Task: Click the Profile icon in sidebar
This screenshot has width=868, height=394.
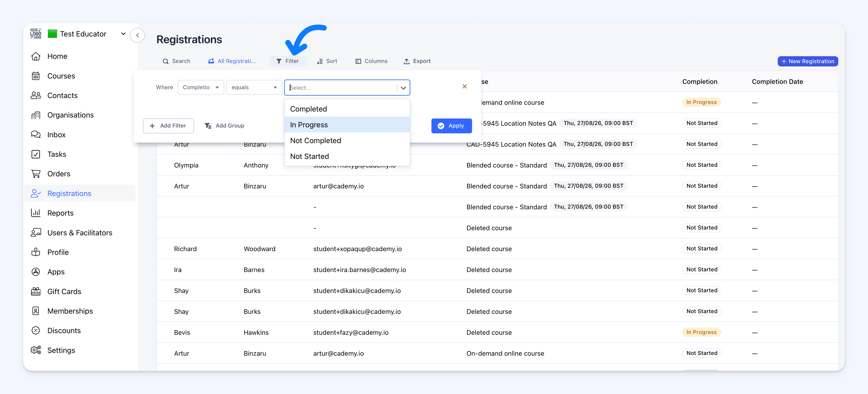Action: click(x=36, y=252)
